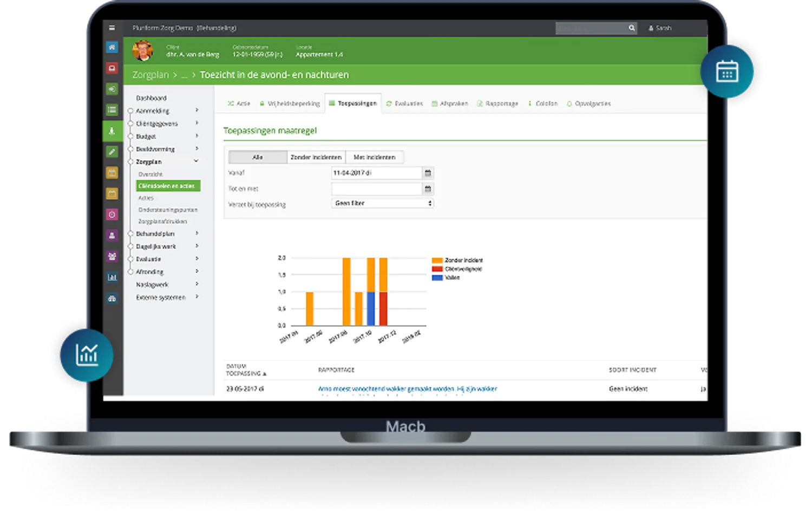Click Zorgplan in the breadcrumb
The height and width of the screenshot is (514, 812).
[150, 75]
